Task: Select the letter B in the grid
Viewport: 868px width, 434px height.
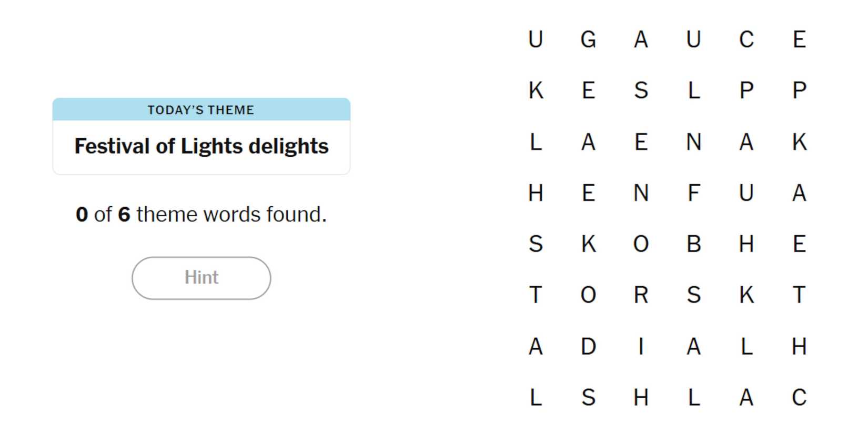Action: click(693, 244)
